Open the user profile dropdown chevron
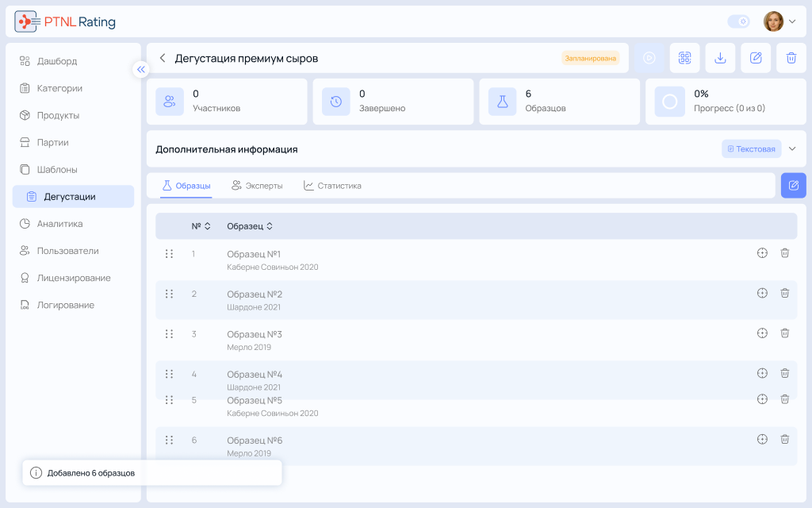Image resolution: width=812 pixels, height=508 pixels. (x=792, y=21)
